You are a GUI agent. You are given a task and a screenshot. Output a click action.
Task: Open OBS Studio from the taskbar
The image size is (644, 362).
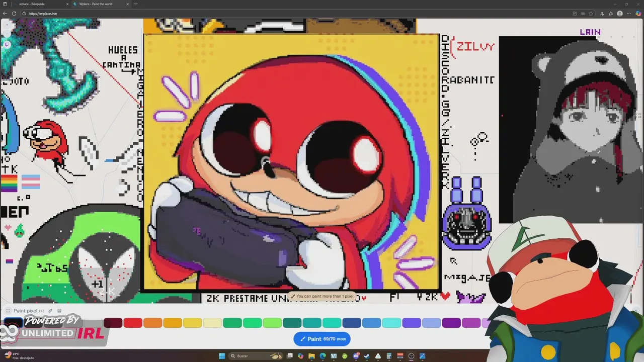point(411,356)
